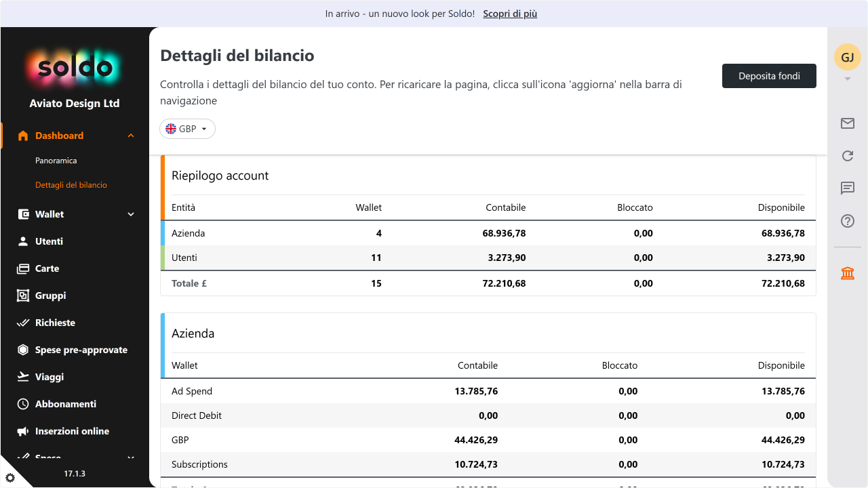Click the Spese pre-approvate hexagon icon

(x=23, y=350)
